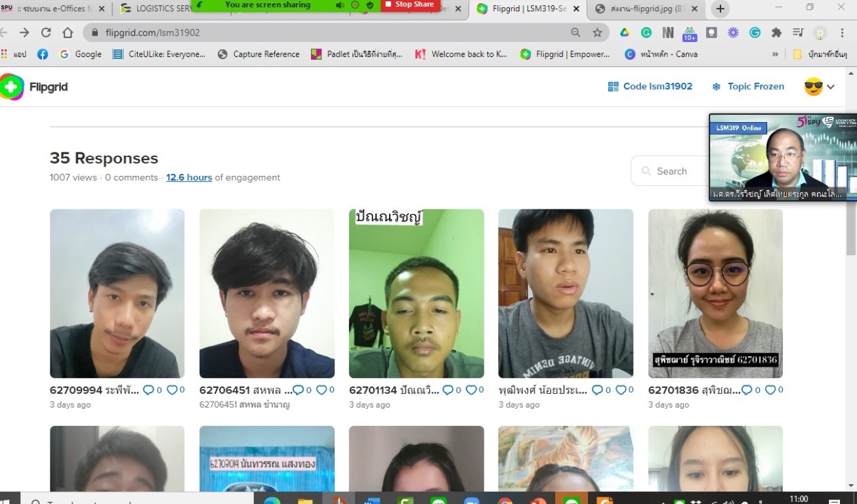Image resolution: width=857 pixels, height=504 pixels.
Task: Click comment icon on 62701836 response
Action: pos(747,390)
